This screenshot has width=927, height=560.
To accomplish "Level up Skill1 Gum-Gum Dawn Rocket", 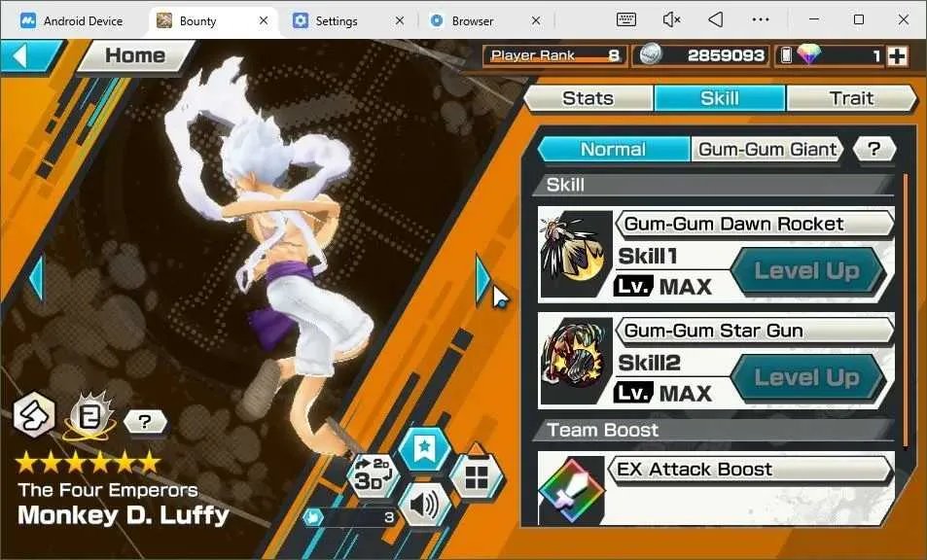I will [x=807, y=271].
